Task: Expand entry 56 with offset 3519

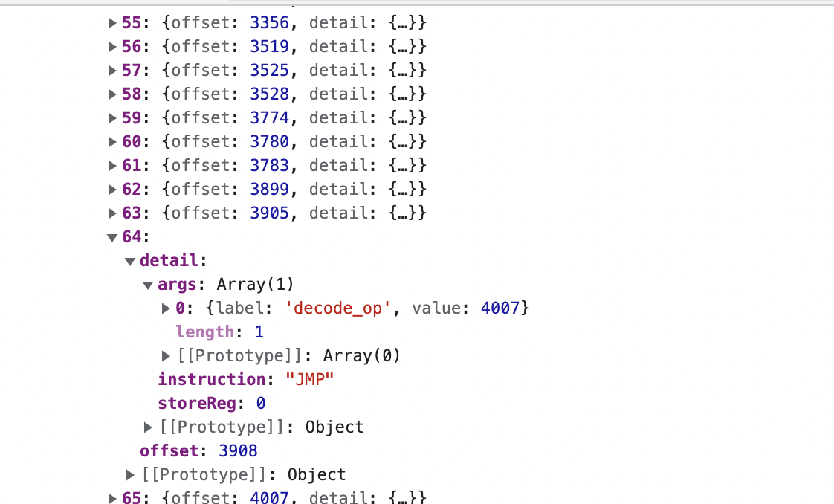Action: tap(112, 47)
